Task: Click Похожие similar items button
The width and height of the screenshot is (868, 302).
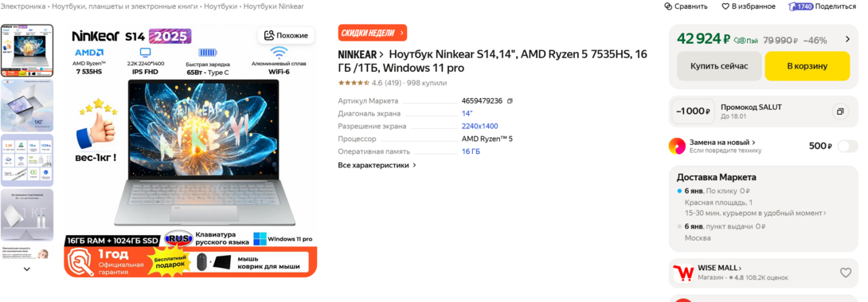Action: point(286,36)
